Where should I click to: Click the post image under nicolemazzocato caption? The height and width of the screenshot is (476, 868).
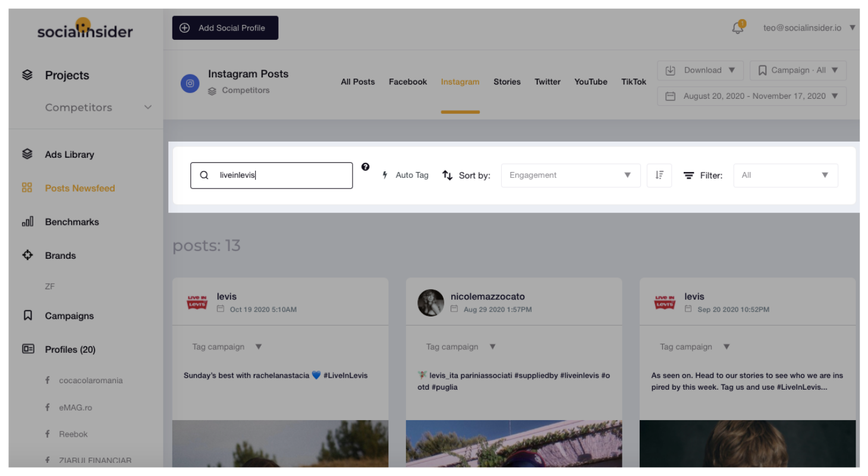[514, 444]
